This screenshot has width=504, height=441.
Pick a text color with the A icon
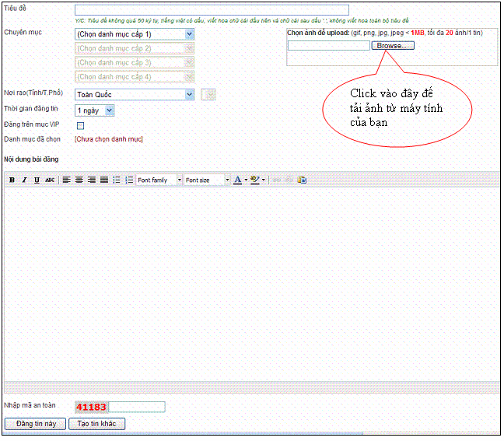pos(238,180)
